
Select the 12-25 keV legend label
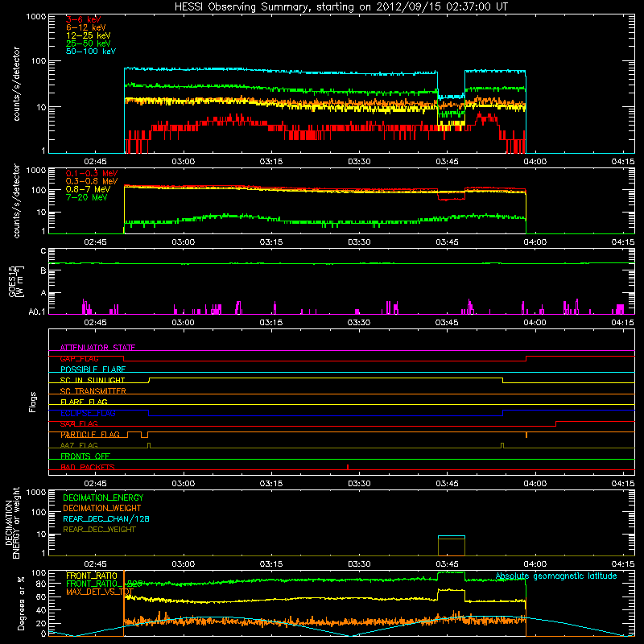[89, 35]
